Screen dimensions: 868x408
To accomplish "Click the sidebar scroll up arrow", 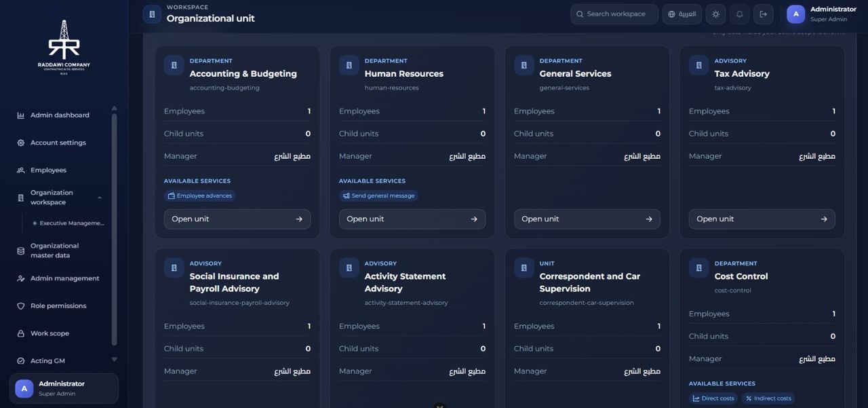I will tap(114, 108).
